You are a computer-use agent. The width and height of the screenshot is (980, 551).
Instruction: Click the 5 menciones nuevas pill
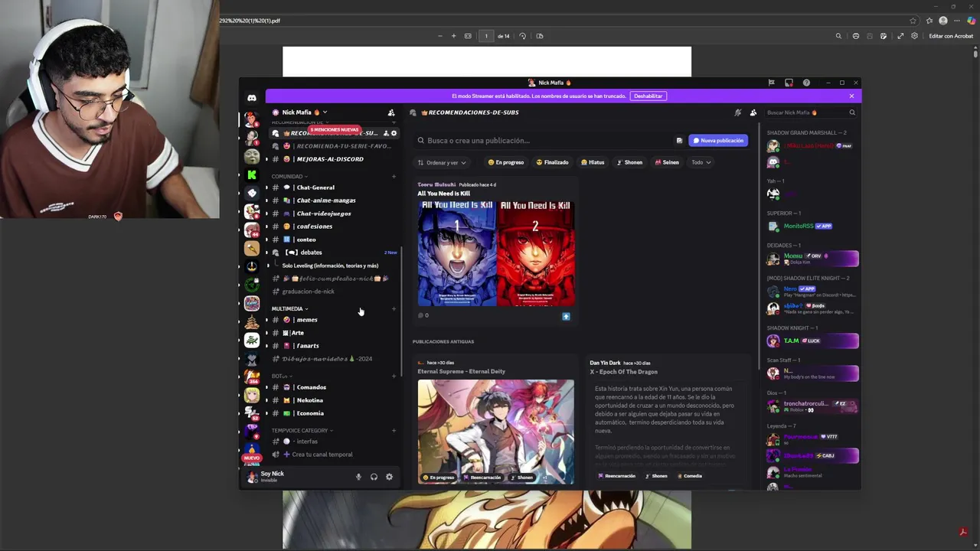coord(334,129)
